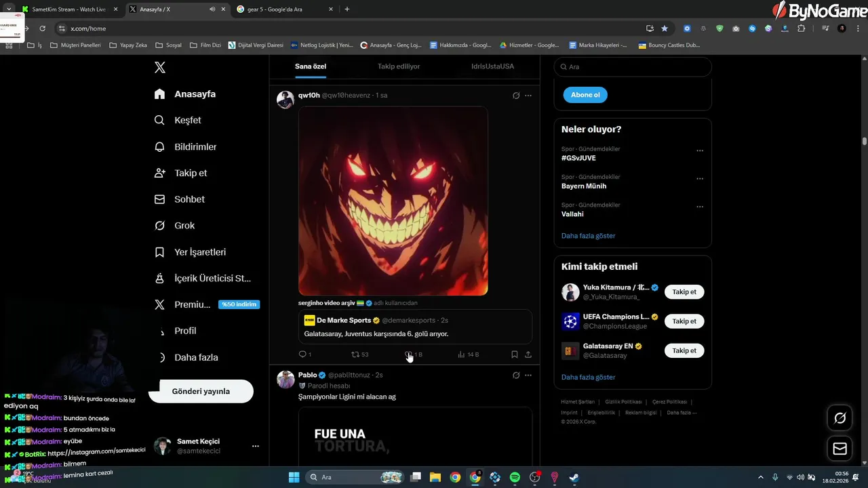Open options for Bayern Münih trend
Screen dimensions: 868x488
click(x=700, y=179)
